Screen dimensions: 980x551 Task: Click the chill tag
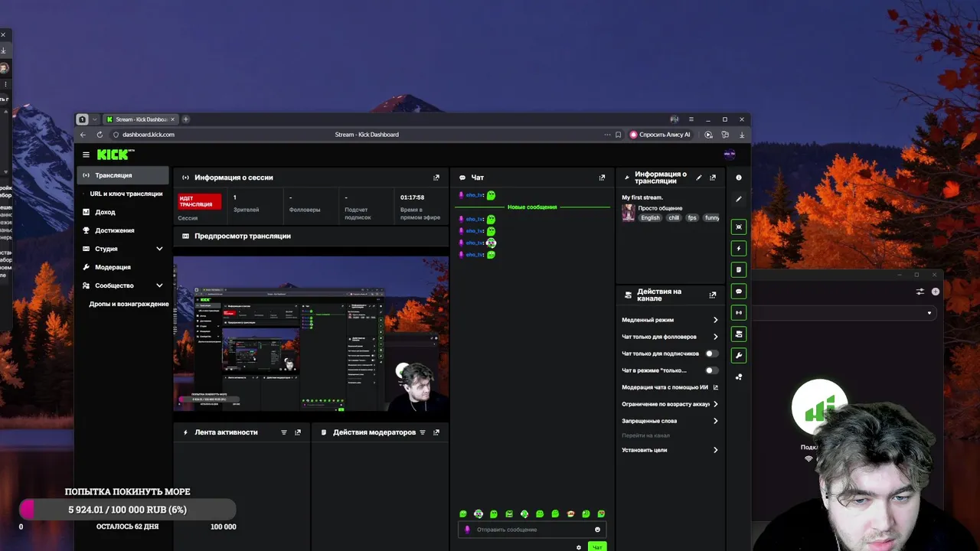[x=674, y=218]
